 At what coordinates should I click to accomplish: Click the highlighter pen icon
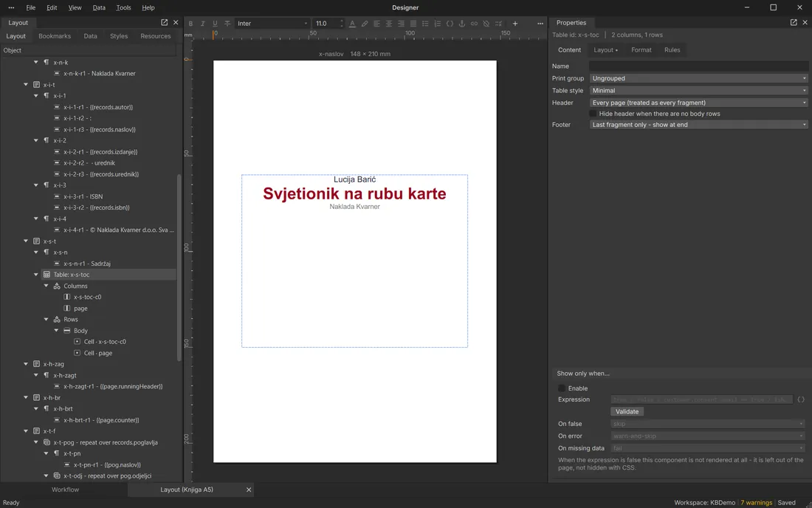click(365, 24)
